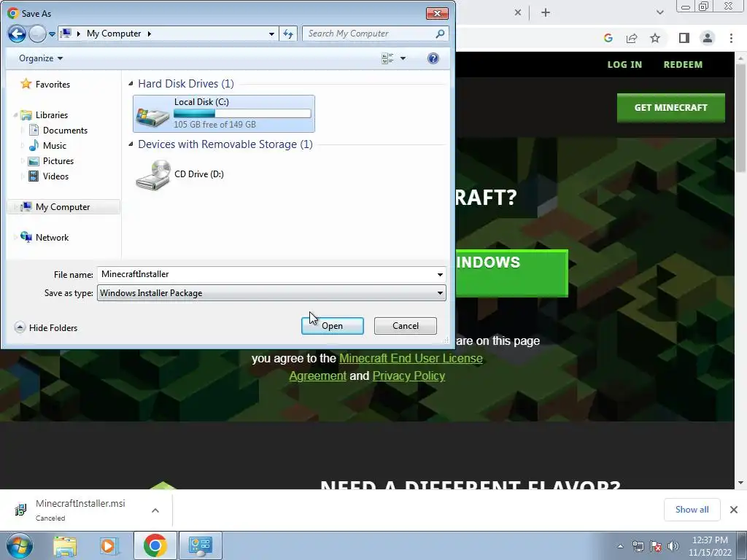Go back with the dialog's blue arrow
This screenshot has width=747, height=560.
coord(17,34)
